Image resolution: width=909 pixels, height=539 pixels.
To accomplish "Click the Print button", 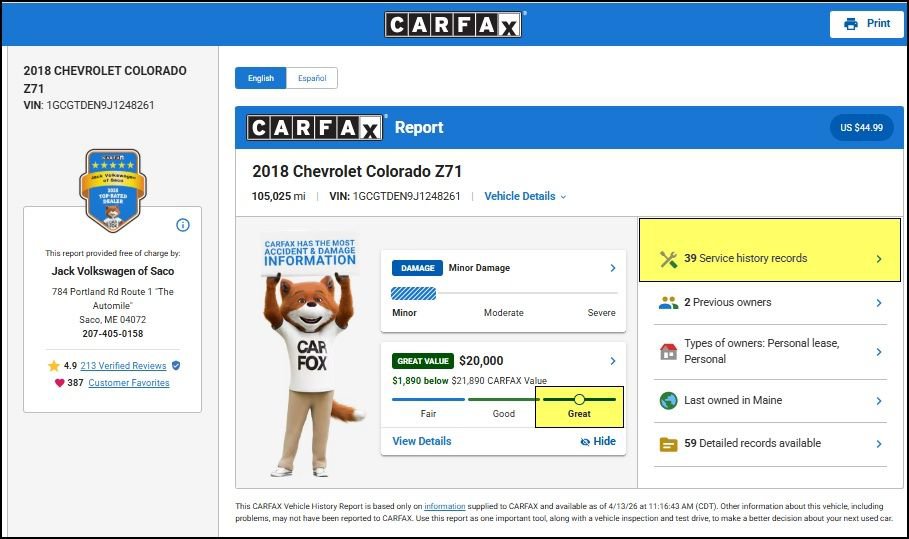I will pos(866,24).
